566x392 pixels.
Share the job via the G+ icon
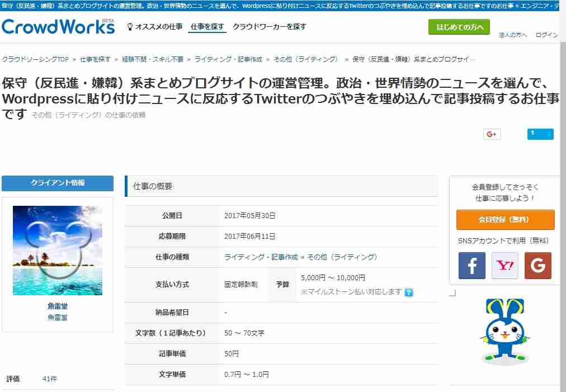click(x=491, y=134)
